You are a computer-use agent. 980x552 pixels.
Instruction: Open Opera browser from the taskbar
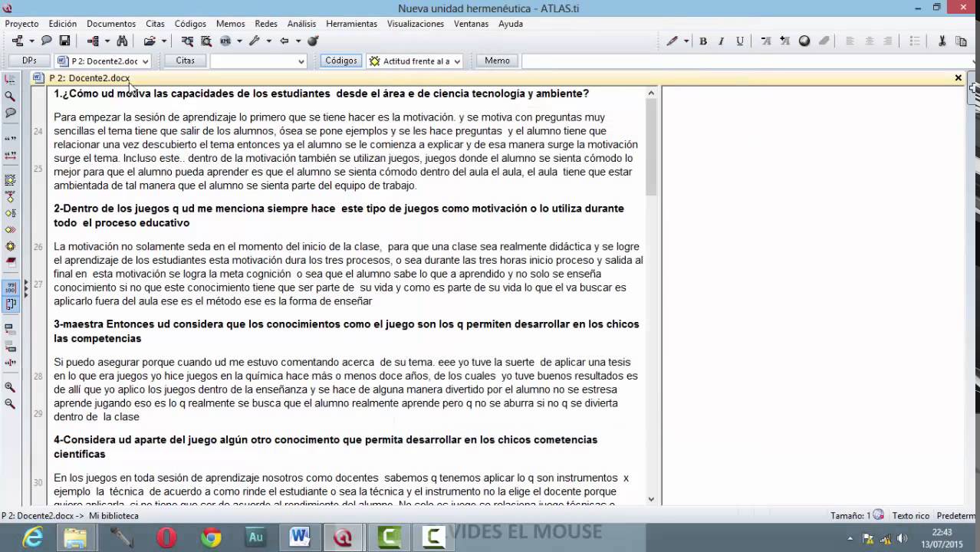click(x=166, y=537)
